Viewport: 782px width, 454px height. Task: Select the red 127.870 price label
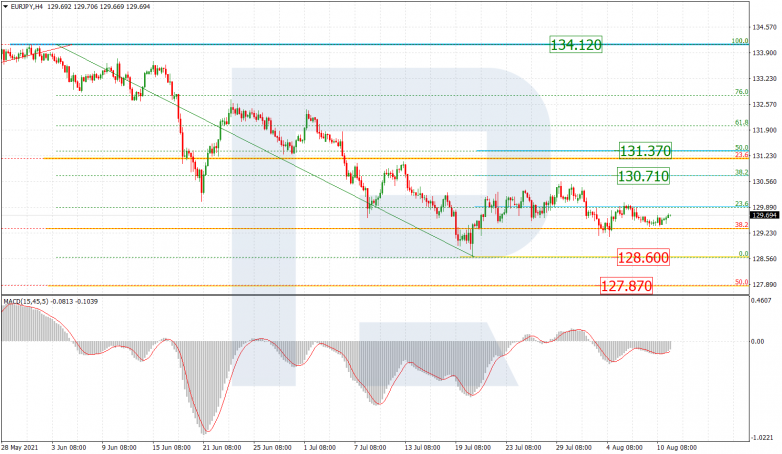(626, 286)
